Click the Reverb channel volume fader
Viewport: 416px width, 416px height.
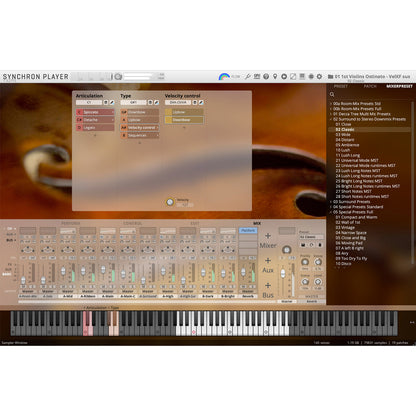coord(243,272)
